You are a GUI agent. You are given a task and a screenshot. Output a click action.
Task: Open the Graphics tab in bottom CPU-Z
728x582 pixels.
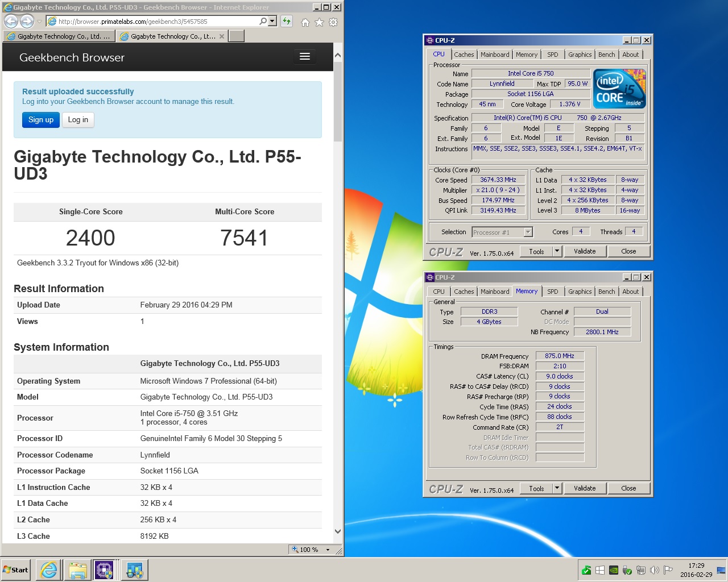580,292
